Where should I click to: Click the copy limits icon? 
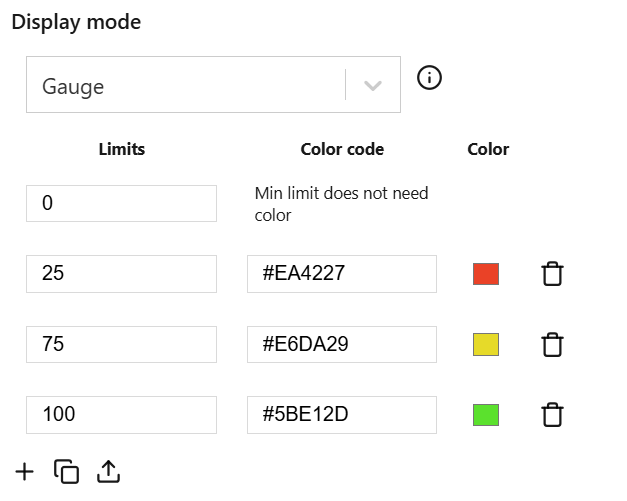click(x=66, y=471)
